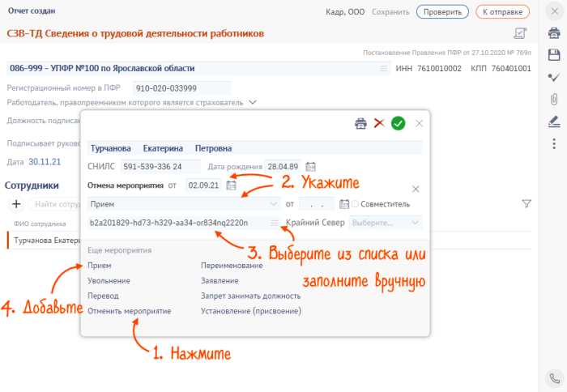
Task: Click the filter funnel icon in Сотрудники
Action: tap(526, 204)
